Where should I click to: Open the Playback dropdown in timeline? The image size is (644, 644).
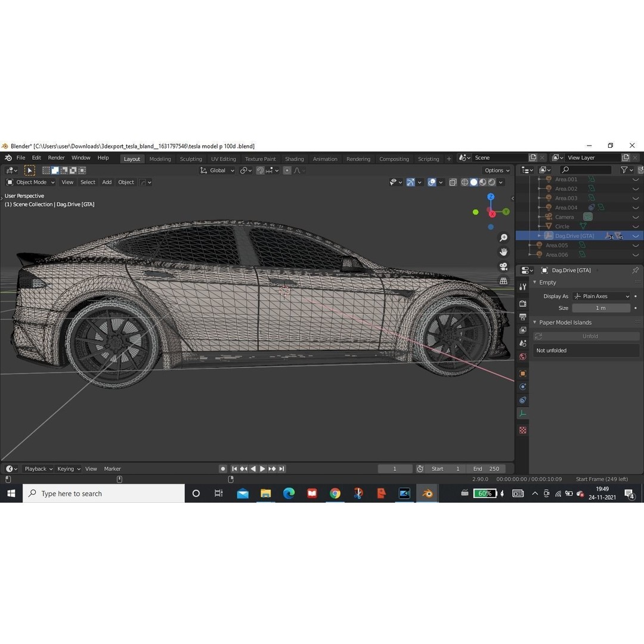click(38, 469)
